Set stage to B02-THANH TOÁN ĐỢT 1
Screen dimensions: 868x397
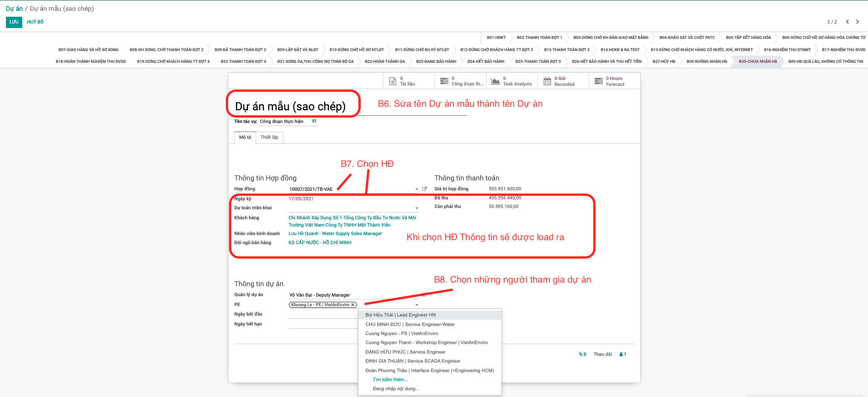(539, 38)
